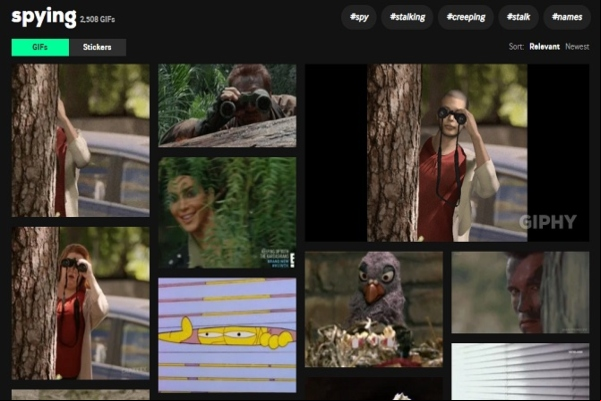This screenshot has height=401, width=601.
Task: Open the #names tag
Action: (567, 17)
